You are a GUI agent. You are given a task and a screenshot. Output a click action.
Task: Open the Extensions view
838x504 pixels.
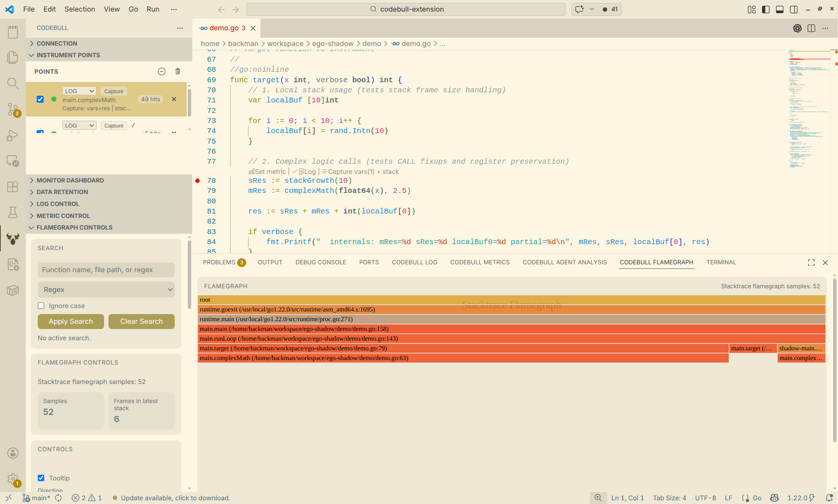[12, 186]
